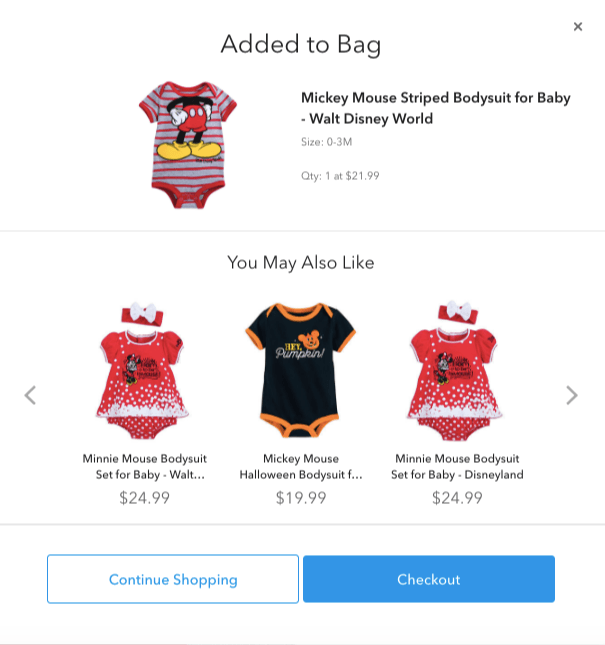Close the Added to Bag dialog

577,27
